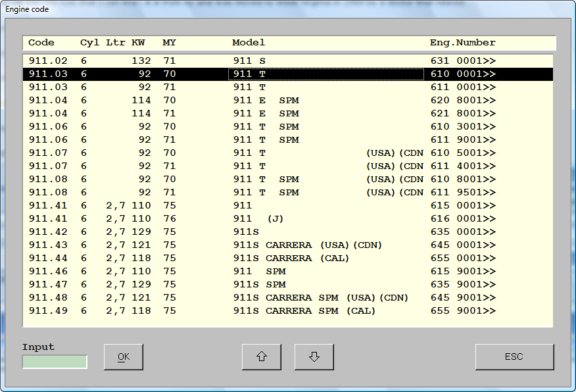The width and height of the screenshot is (576, 392).
Task: Select row 911.41 for 911 (J)
Action: (x=287, y=218)
